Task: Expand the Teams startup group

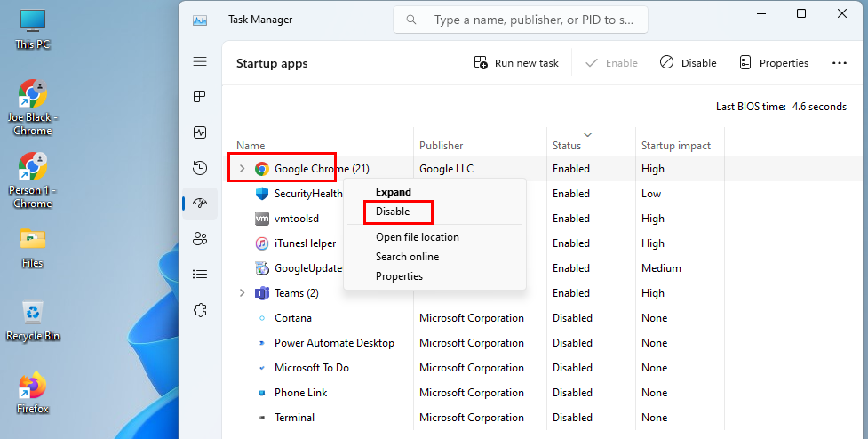Action: [242, 293]
